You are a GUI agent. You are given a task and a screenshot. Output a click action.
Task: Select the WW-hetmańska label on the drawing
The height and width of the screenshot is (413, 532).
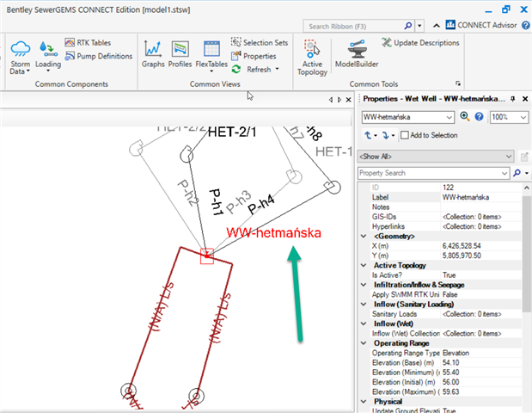tap(275, 233)
